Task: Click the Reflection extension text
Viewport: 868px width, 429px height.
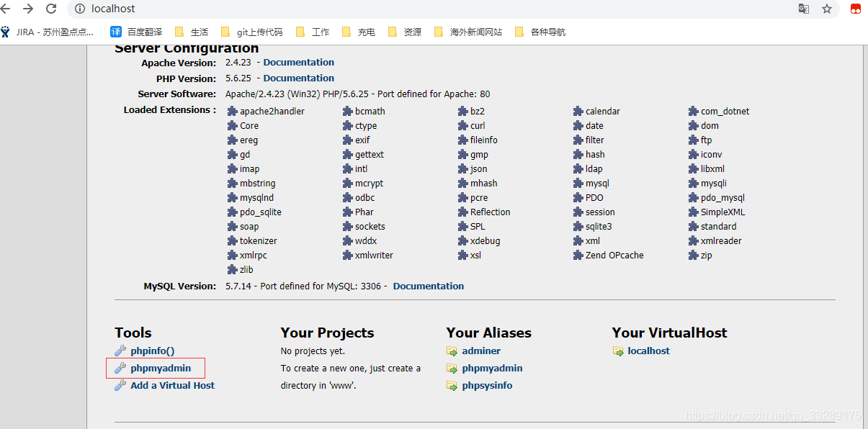Action: 490,212
